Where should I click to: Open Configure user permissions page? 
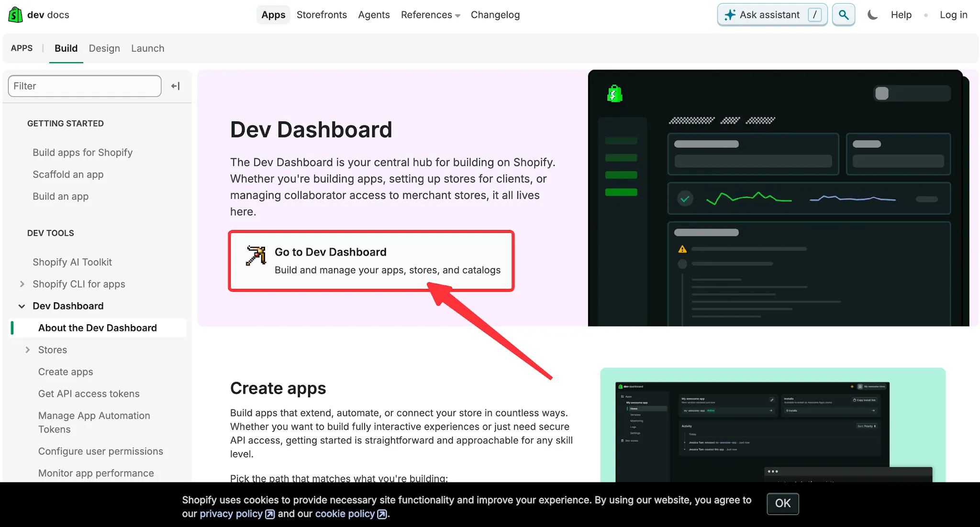tap(100, 451)
